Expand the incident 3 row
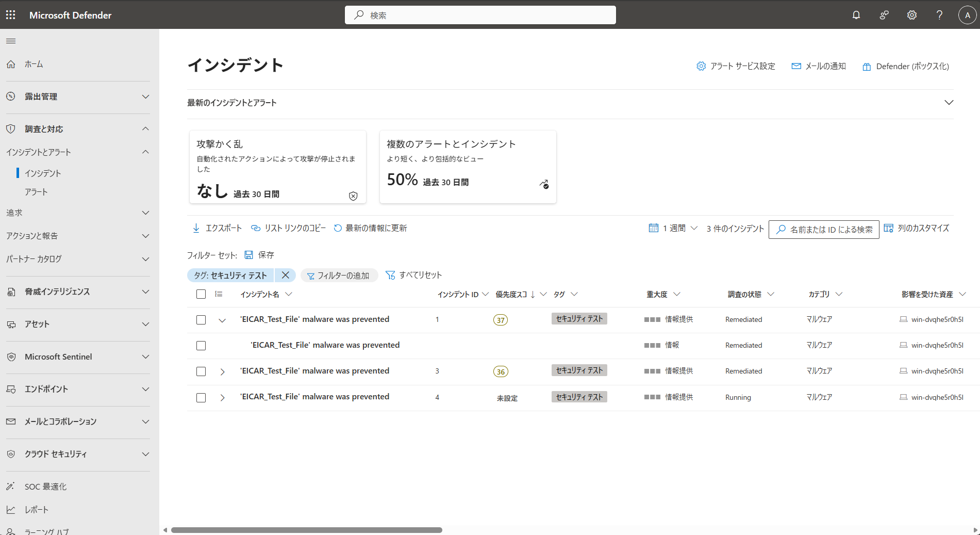The image size is (980, 535). coord(222,372)
